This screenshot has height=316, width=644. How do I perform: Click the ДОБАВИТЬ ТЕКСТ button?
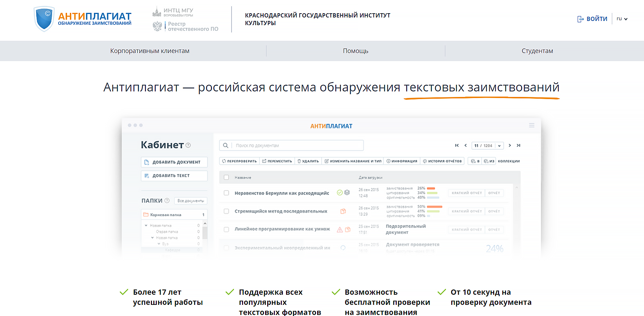(x=174, y=176)
